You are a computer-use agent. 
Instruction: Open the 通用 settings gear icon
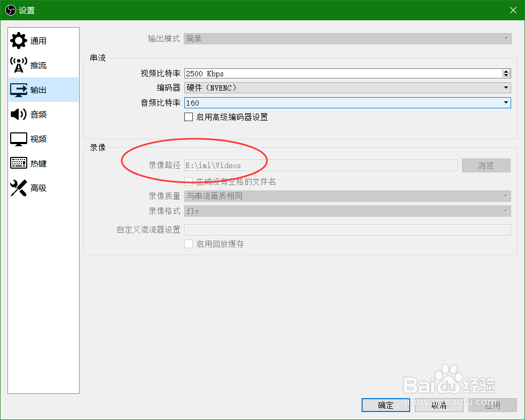pyautogui.click(x=18, y=40)
